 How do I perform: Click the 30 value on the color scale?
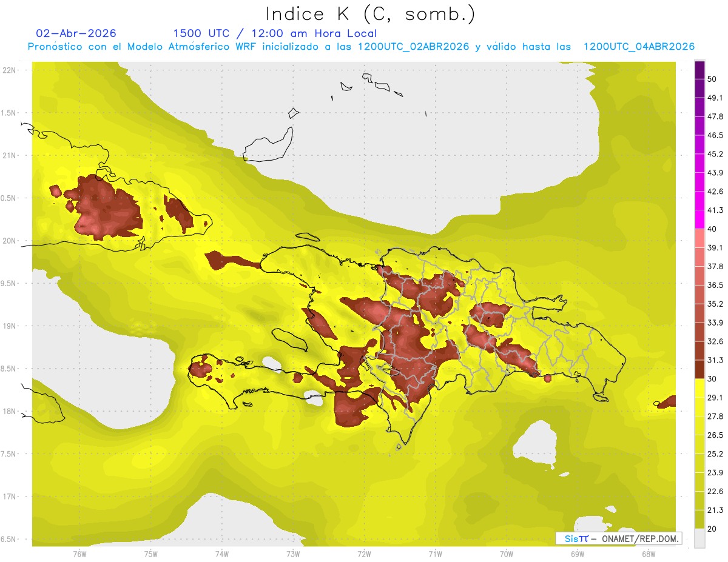point(712,378)
